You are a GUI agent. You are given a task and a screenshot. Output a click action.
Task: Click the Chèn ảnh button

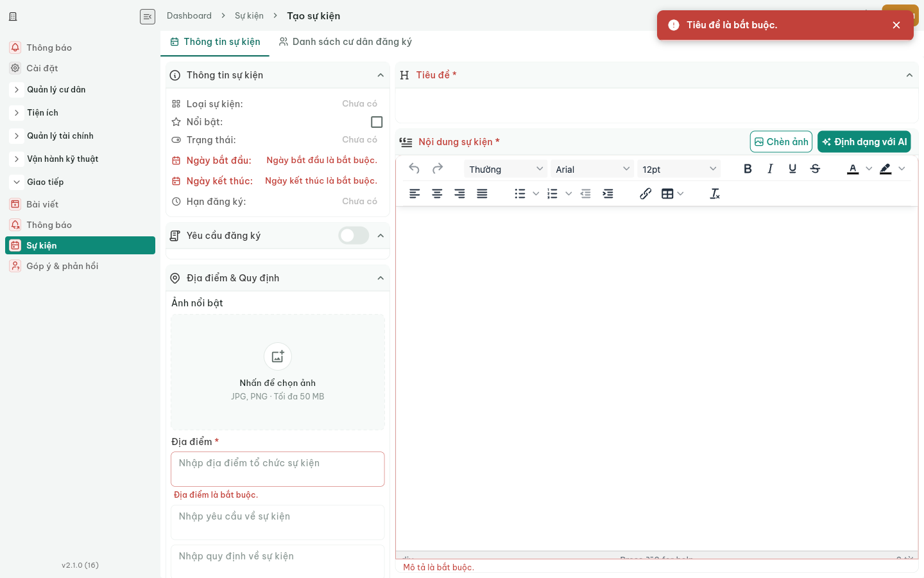coord(781,142)
